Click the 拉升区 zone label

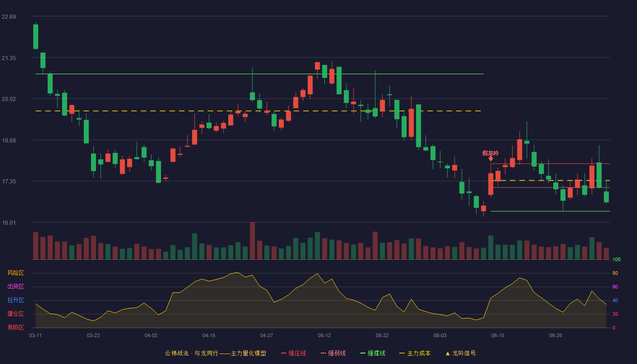coord(15,300)
